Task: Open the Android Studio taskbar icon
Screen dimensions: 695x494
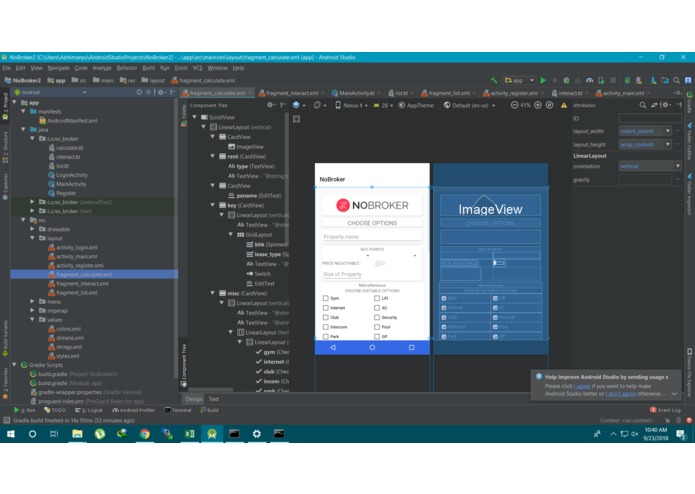Action: (x=212, y=434)
